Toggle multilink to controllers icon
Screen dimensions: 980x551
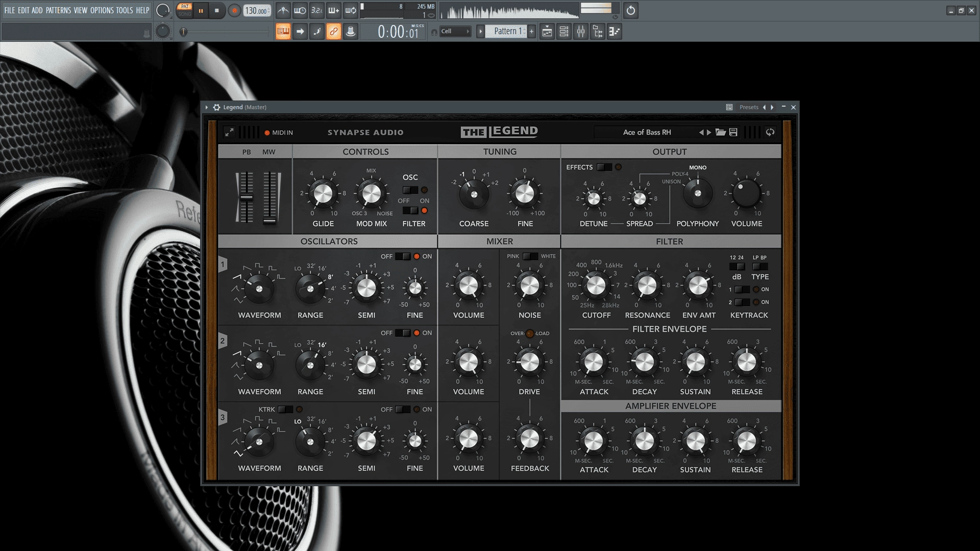(333, 32)
